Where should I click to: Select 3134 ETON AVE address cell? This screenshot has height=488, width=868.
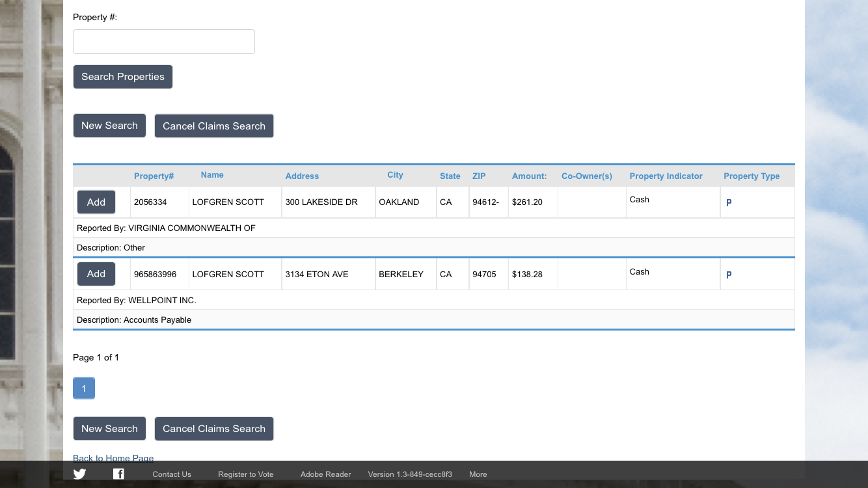(329, 275)
